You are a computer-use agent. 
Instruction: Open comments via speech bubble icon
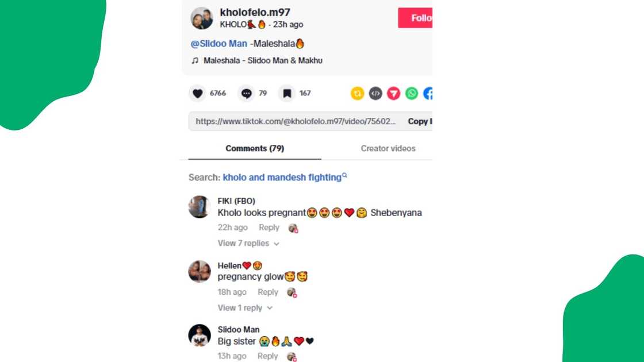tap(247, 94)
